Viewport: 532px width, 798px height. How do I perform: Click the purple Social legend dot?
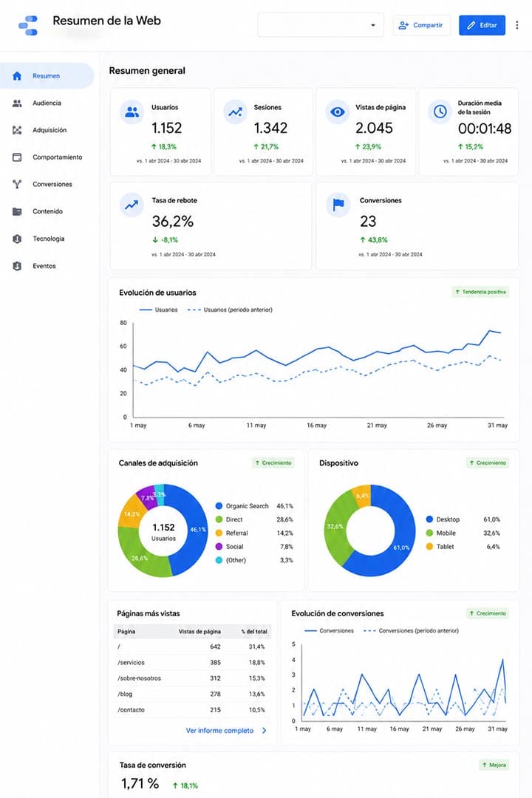(219, 547)
